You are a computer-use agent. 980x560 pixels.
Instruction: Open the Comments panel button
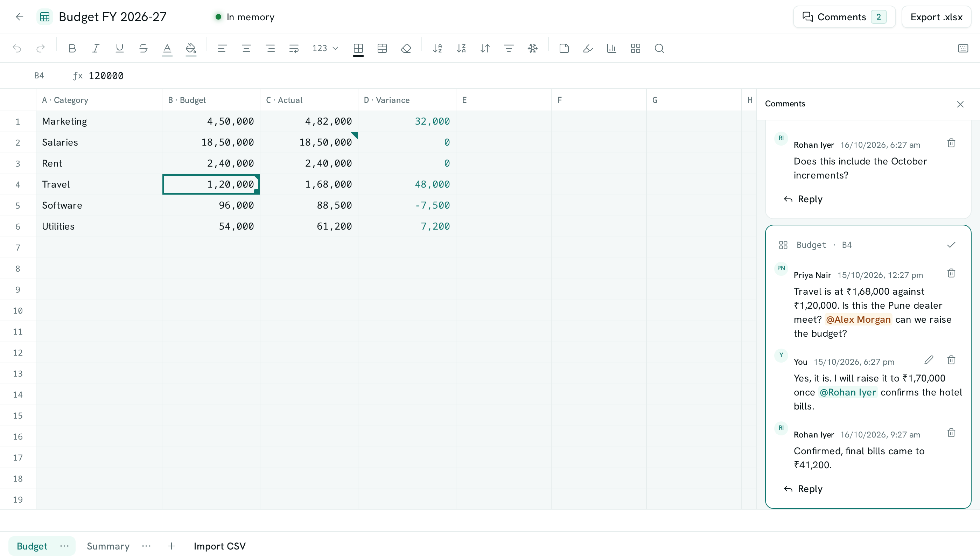tap(844, 17)
